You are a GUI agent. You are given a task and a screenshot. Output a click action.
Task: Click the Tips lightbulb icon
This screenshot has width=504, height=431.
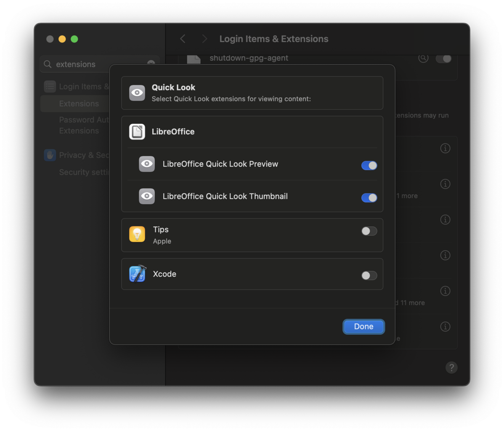tap(137, 235)
